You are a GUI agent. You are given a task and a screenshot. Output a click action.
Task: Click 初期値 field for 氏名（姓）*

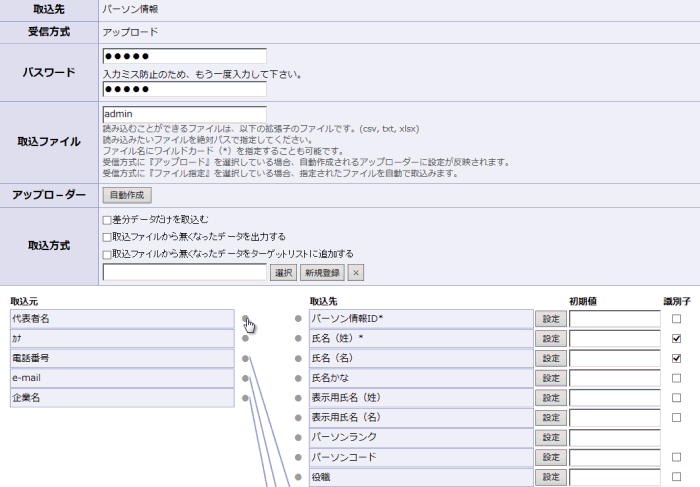(x=615, y=339)
